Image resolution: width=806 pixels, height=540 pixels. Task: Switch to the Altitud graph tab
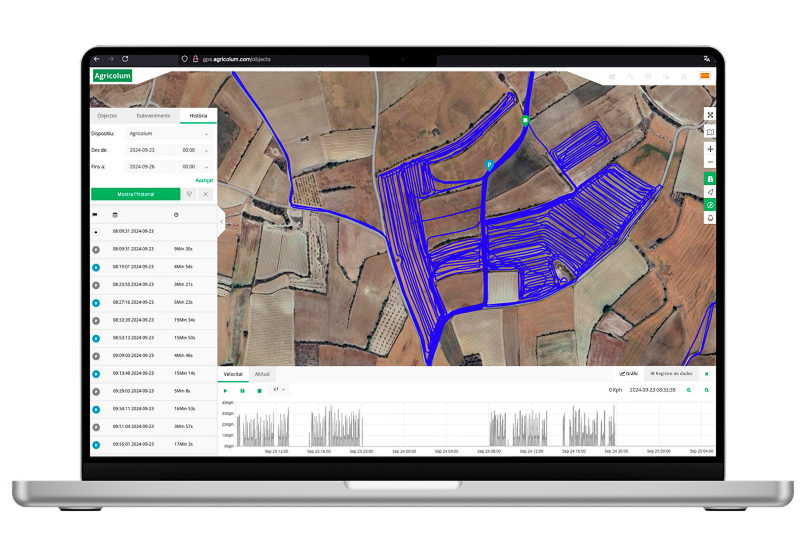click(262, 373)
